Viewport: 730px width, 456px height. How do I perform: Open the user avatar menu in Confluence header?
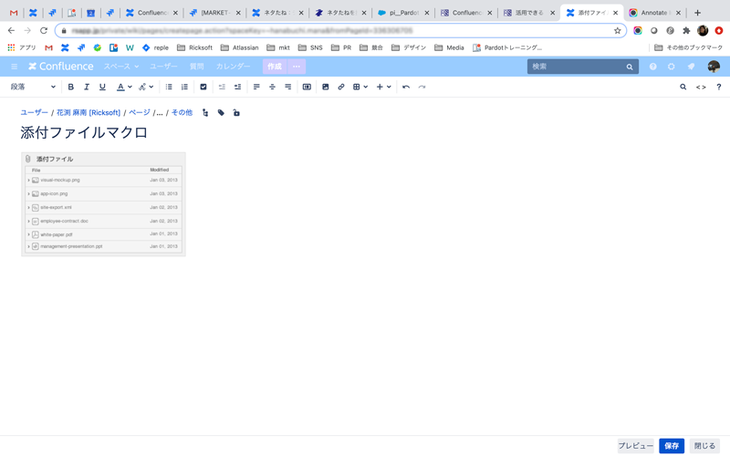pos(714,67)
